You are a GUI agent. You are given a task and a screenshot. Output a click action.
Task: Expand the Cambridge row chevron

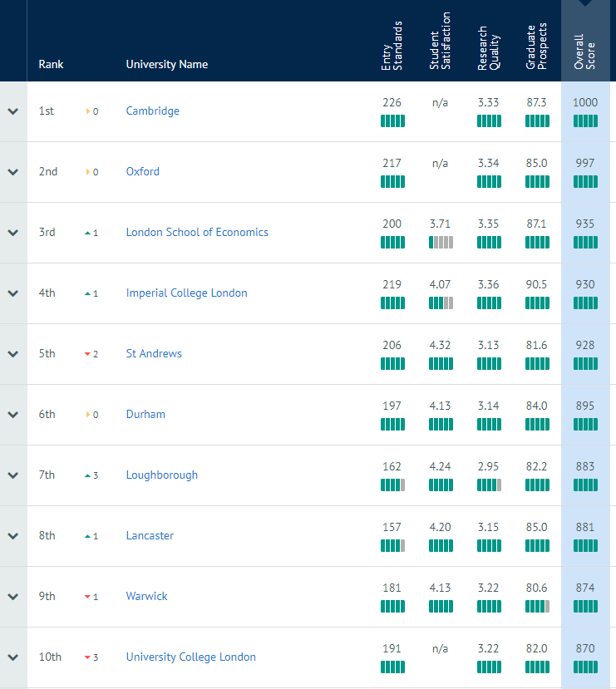pyautogui.click(x=13, y=111)
